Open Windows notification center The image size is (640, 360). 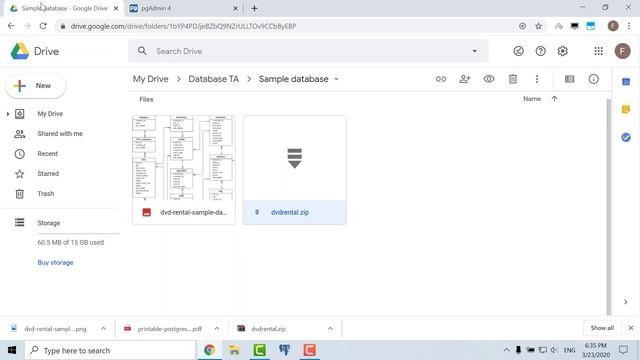[x=623, y=350]
